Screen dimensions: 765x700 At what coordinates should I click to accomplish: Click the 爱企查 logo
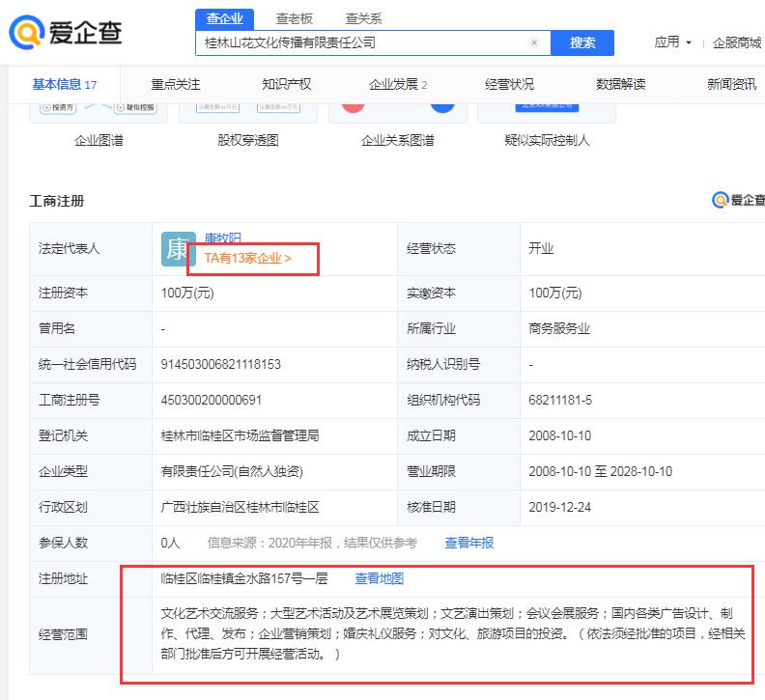tap(66, 32)
